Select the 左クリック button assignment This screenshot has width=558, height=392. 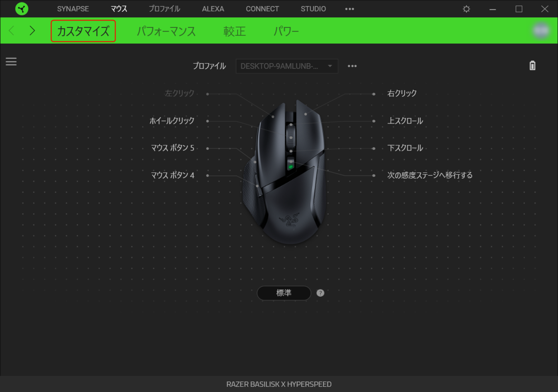coord(179,93)
